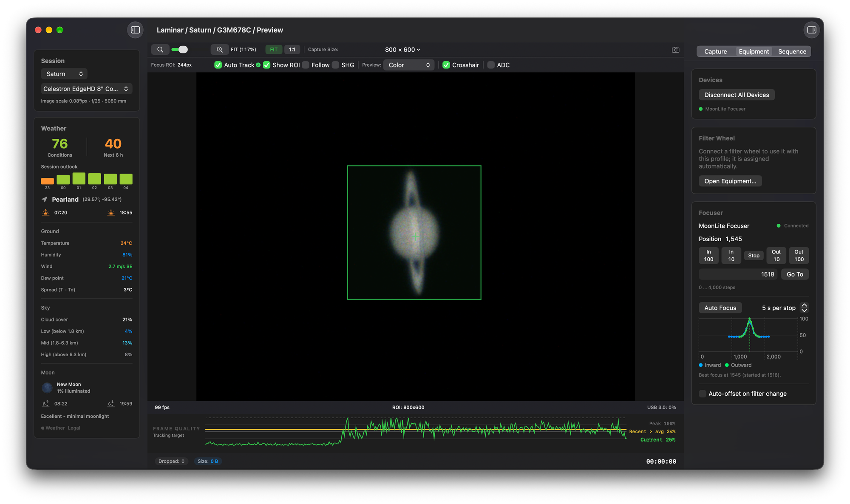Click the zoom out magnifier icon

click(x=160, y=50)
